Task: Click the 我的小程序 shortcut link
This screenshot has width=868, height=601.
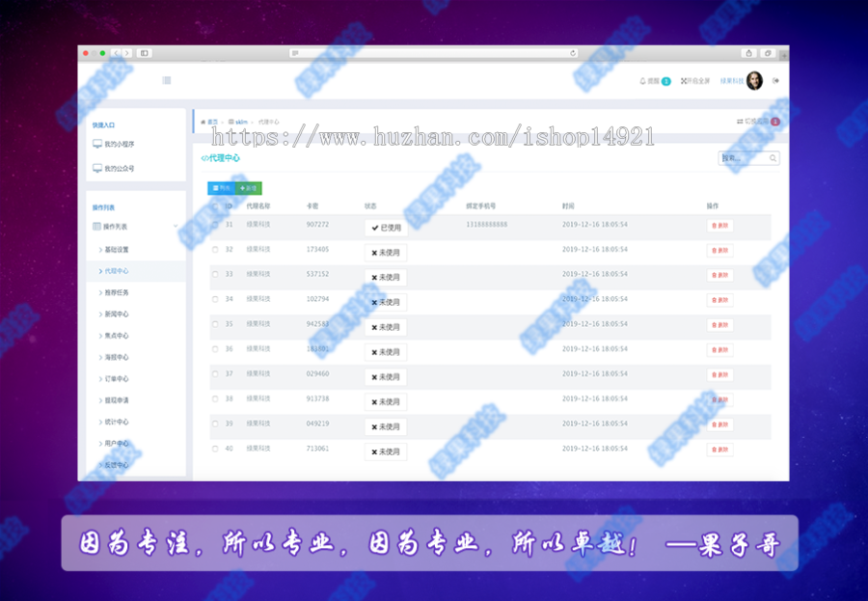Action: [x=120, y=144]
